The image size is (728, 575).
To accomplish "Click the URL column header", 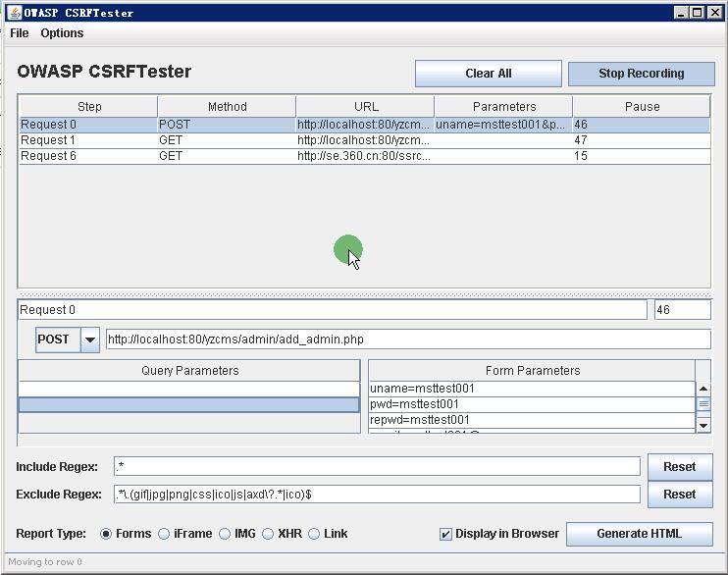I will click(x=365, y=107).
